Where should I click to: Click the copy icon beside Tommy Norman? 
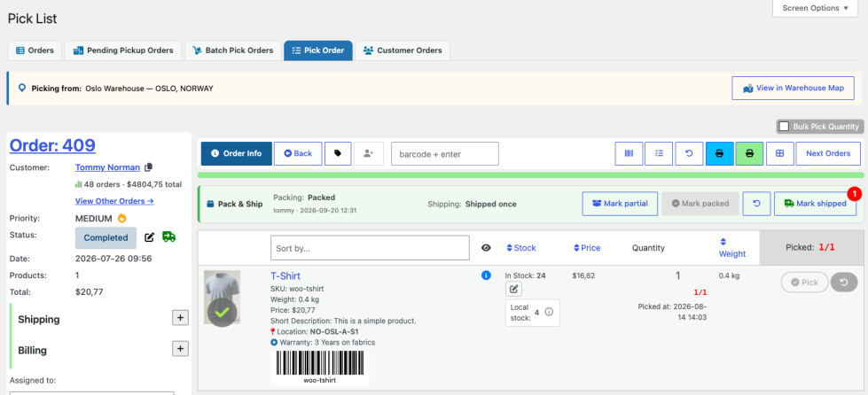pos(148,167)
